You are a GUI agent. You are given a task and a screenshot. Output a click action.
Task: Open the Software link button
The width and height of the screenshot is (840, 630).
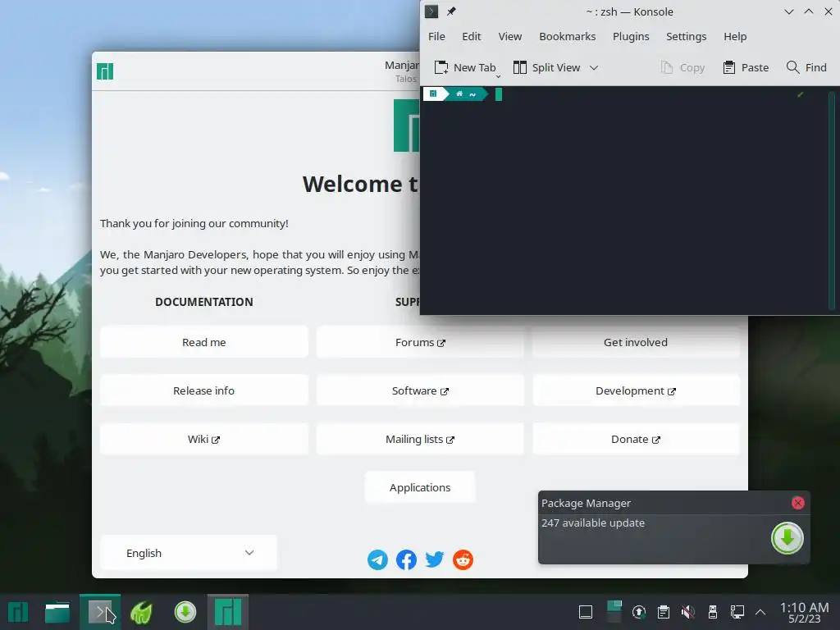click(x=420, y=390)
